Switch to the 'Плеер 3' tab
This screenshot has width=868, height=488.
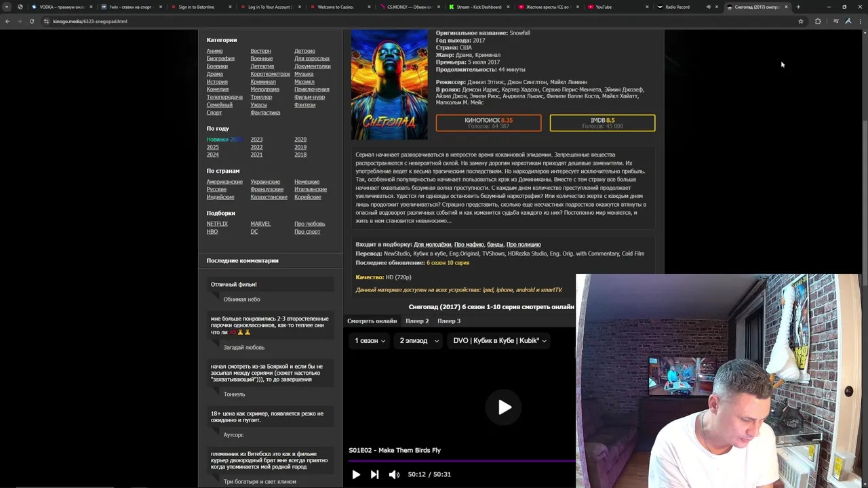pos(449,321)
